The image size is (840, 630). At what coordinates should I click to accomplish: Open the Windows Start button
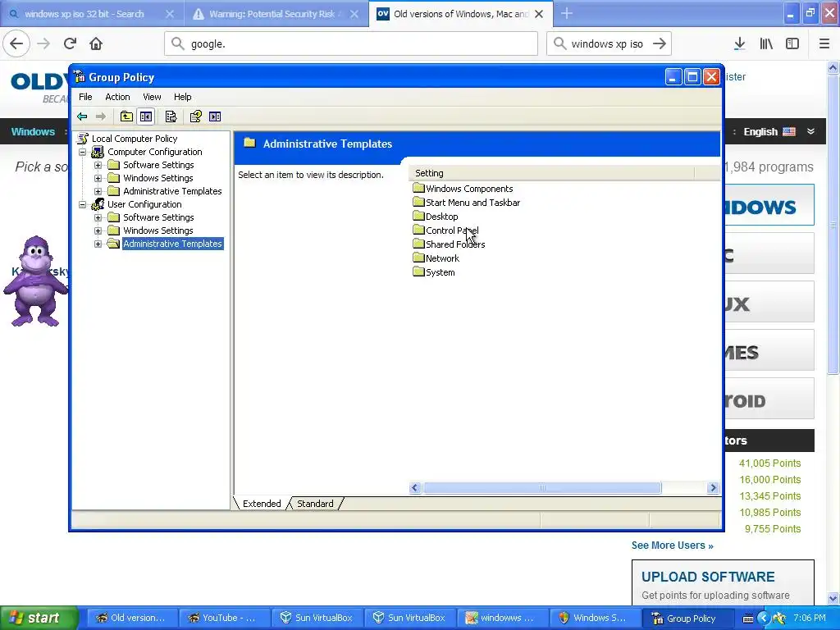tap(39, 618)
